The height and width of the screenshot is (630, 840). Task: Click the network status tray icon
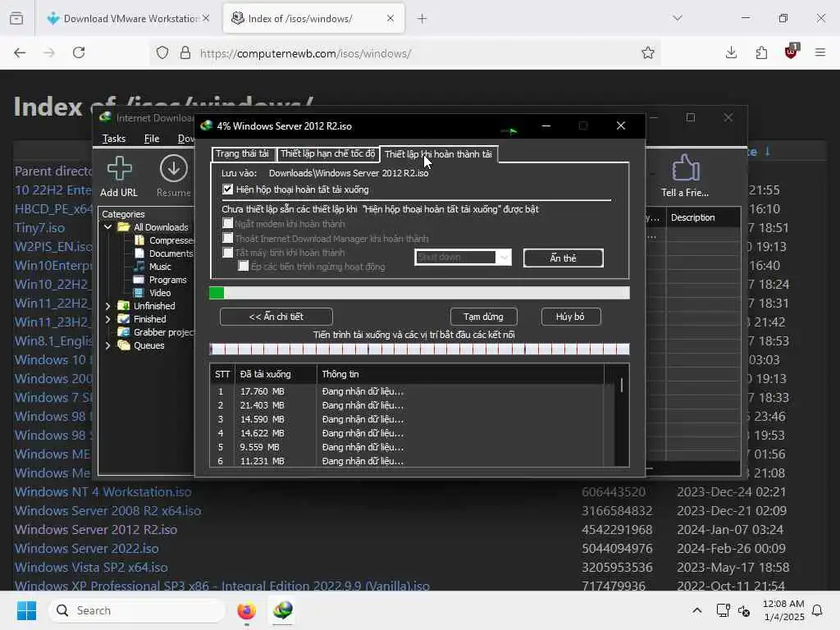[724, 610]
